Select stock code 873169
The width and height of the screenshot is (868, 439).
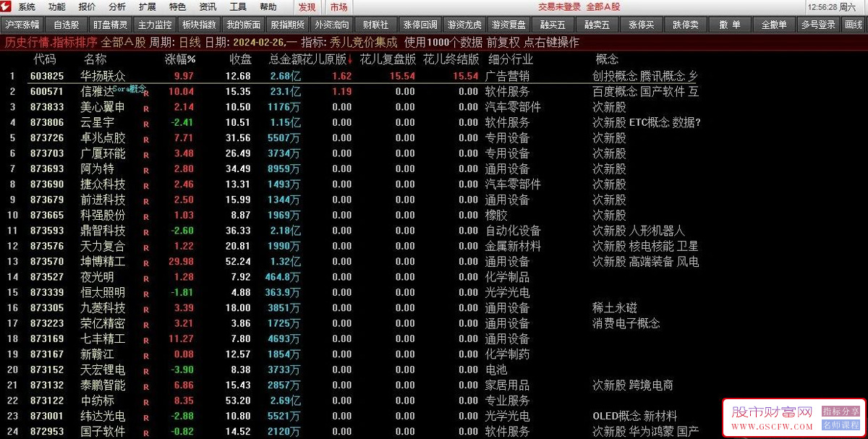(x=47, y=339)
